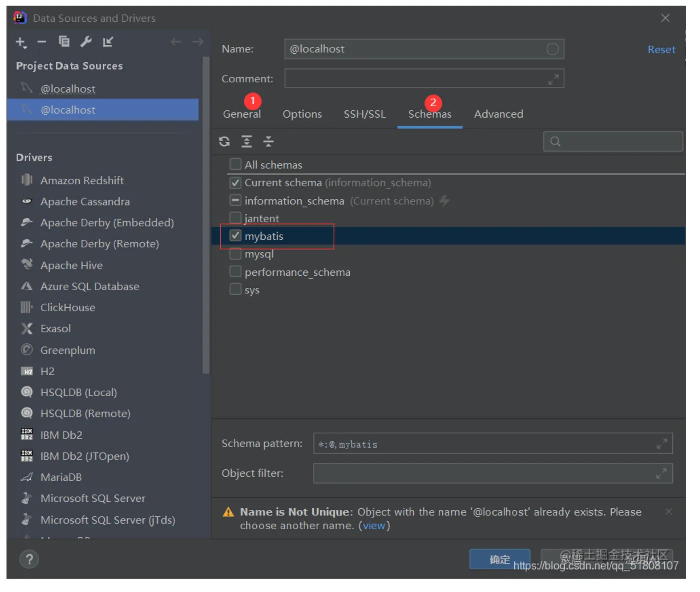Click the Object filter input field

click(493, 473)
